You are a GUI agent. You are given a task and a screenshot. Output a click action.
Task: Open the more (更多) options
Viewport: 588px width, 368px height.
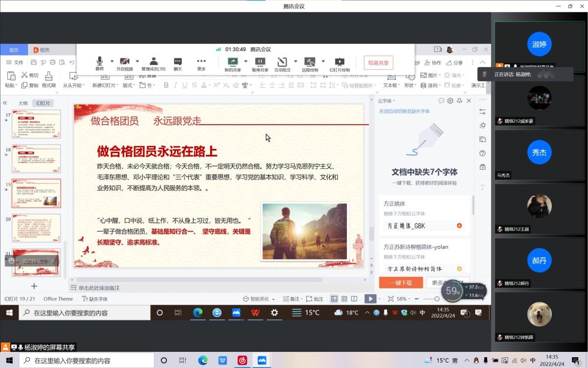click(x=201, y=64)
